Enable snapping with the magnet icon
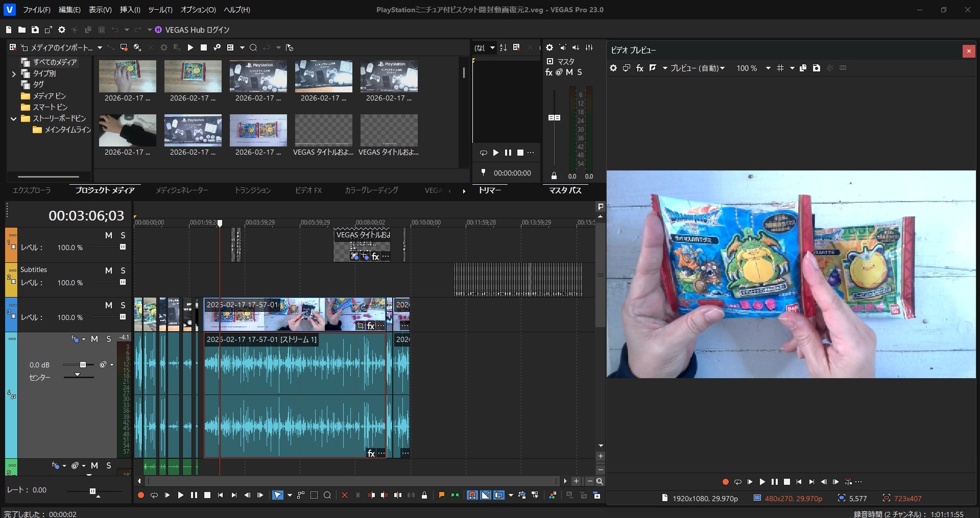The image size is (980, 518). (x=472, y=495)
